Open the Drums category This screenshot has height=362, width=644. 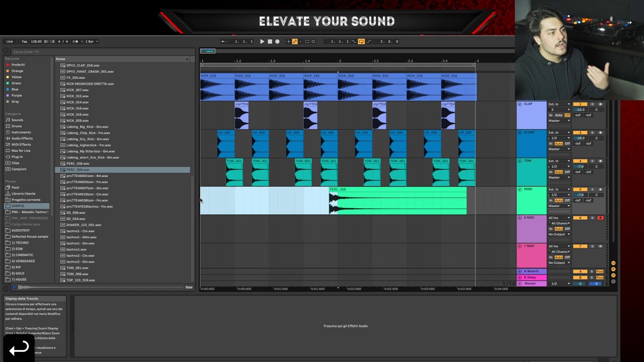tap(17, 126)
